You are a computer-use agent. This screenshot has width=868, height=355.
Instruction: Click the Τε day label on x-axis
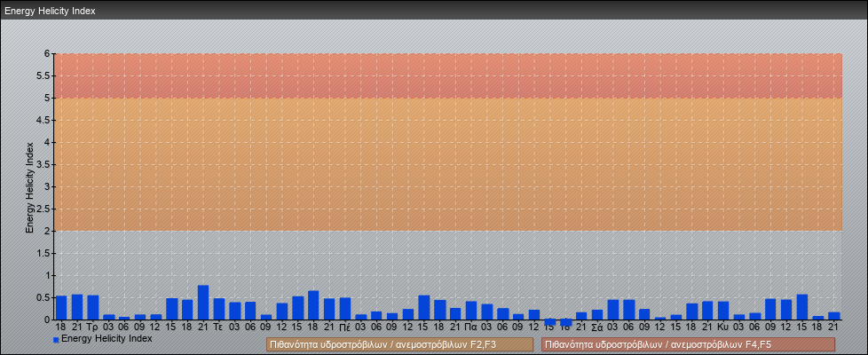218,327
